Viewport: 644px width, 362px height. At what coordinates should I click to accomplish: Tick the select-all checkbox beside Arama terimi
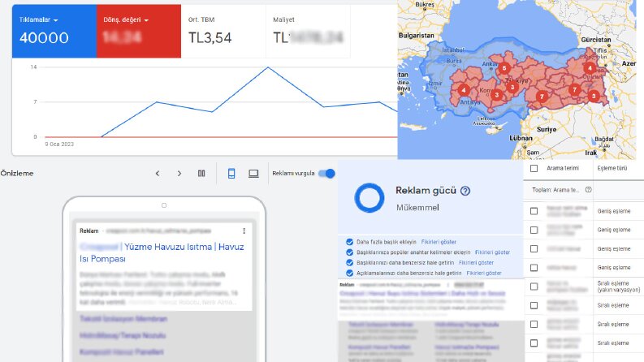tap(534, 168)
